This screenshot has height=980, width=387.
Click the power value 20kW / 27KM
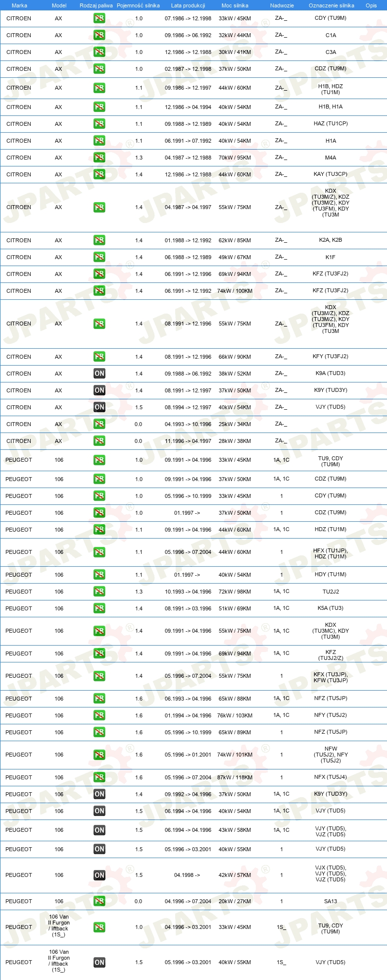[235, 901]
